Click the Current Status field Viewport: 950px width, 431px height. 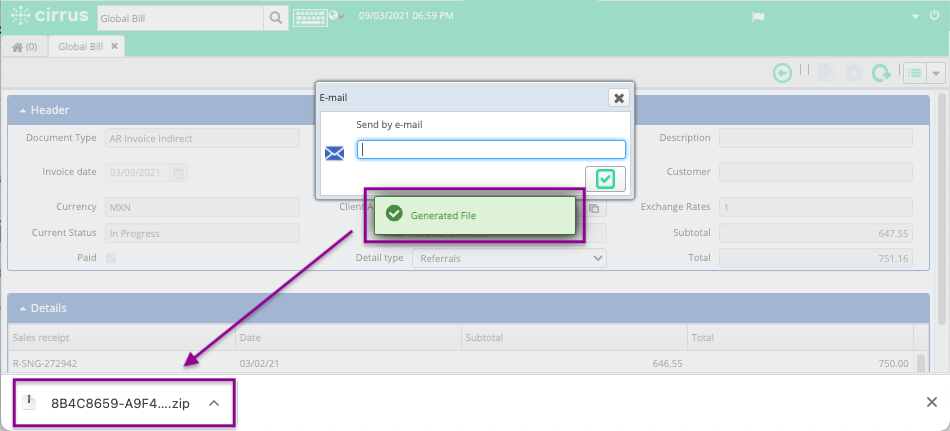click(202, 233)
